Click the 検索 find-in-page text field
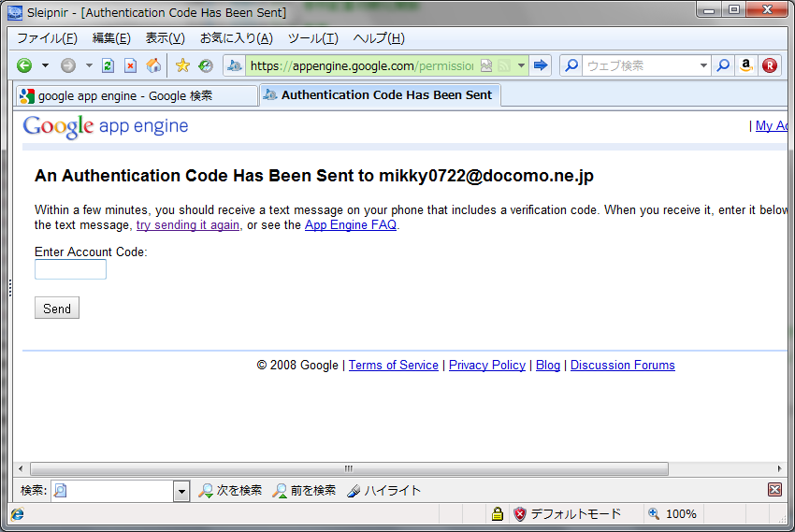This screenshot has height=532, width=795. click(112, 491)
